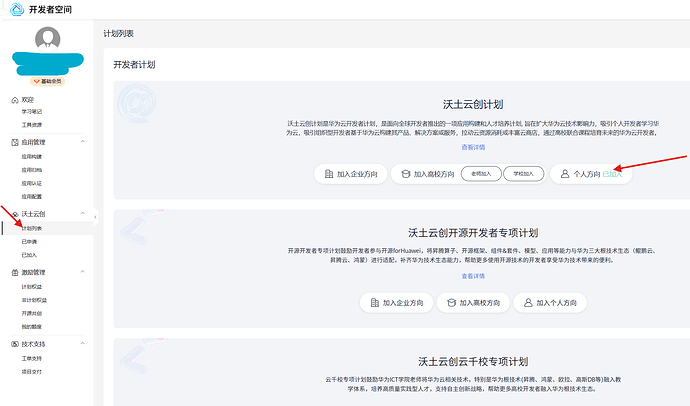Viewport: 690px width, 406px height.
Task: Click the user avatar picture
Action: (x=48, y=39)
